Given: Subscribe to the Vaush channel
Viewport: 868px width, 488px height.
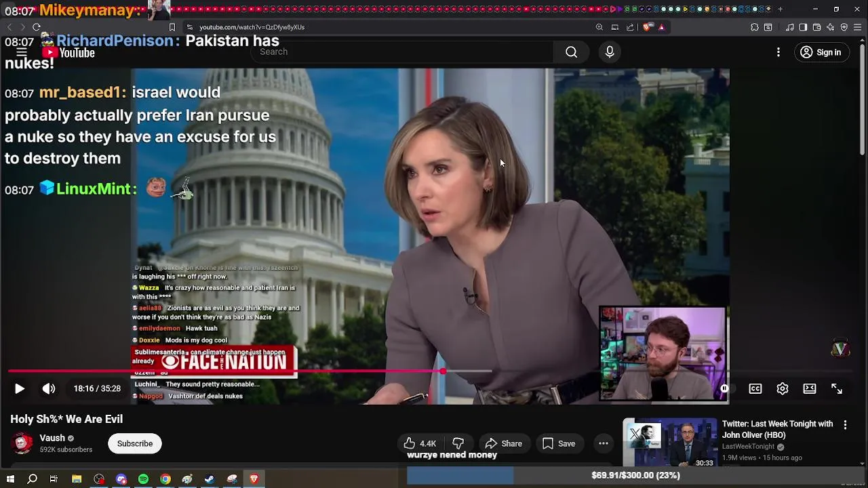Looking at the screenshot, I should 134,443.
